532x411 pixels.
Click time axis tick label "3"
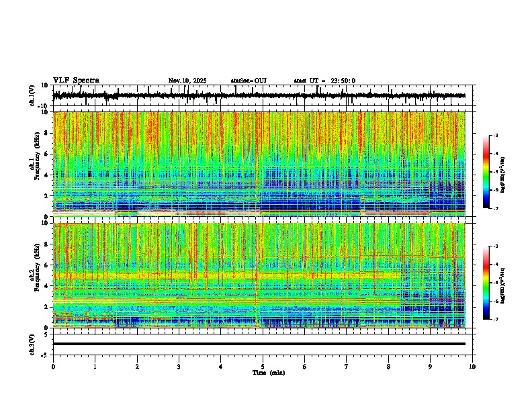[x=179, y=367]
